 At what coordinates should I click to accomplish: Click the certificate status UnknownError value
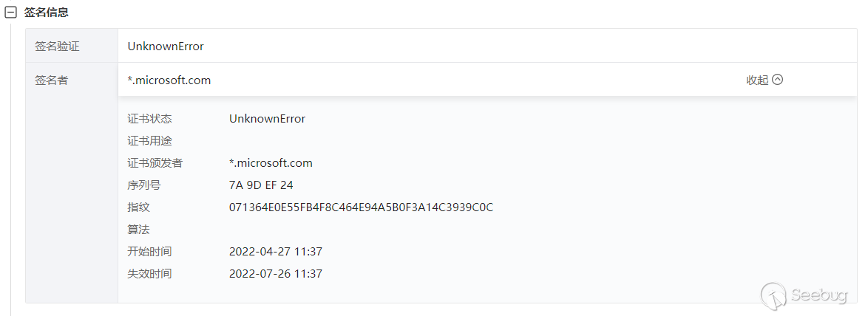pyautogui.click(x=268, y=119)
